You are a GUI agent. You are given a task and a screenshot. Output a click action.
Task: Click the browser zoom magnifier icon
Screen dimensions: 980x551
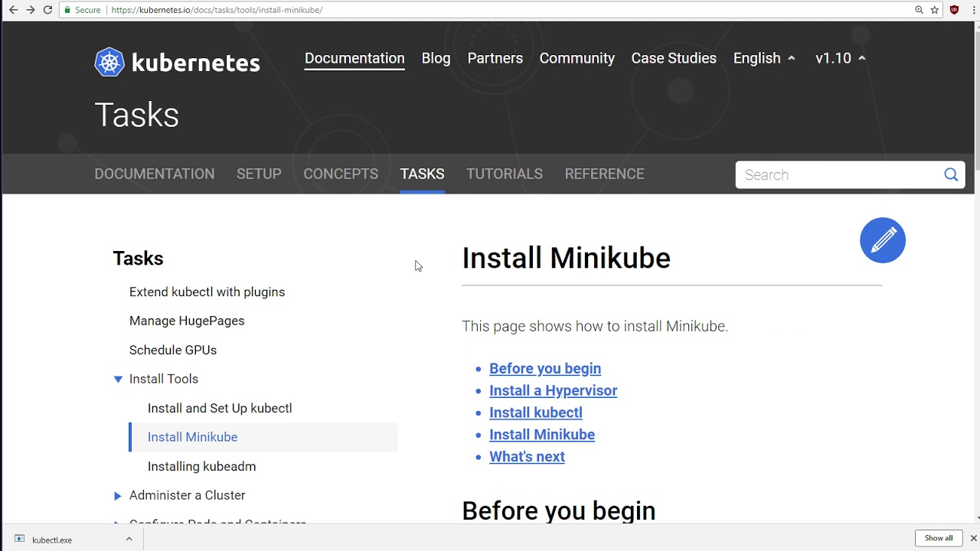(x=919, y=10)
